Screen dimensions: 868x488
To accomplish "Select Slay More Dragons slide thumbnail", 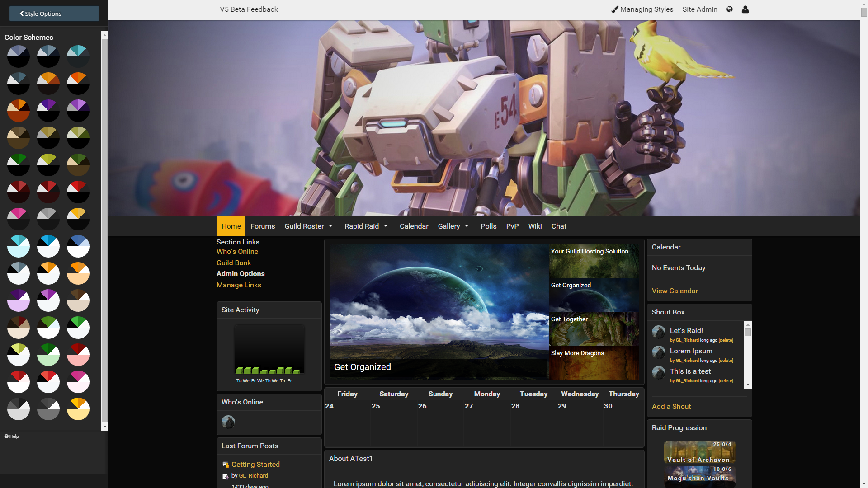I will pyautogui.click(x=594, y=363).
